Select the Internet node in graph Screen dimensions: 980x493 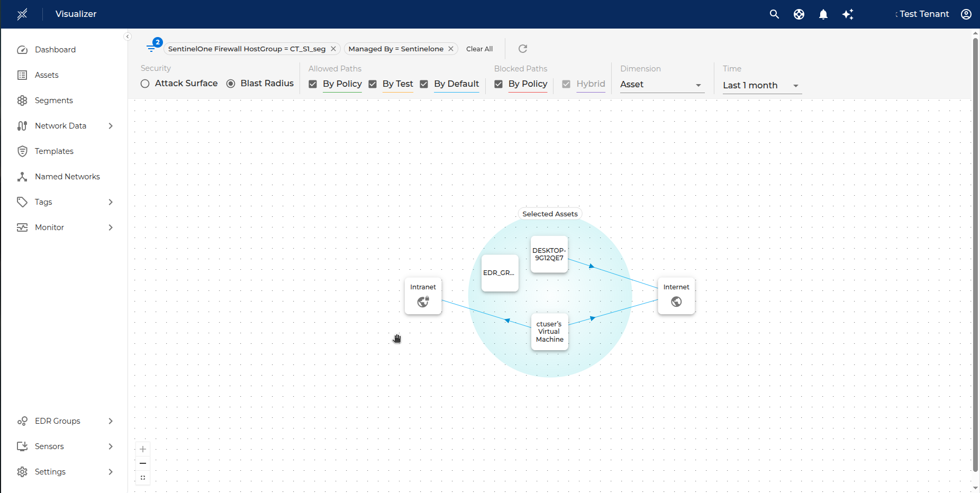676,296
